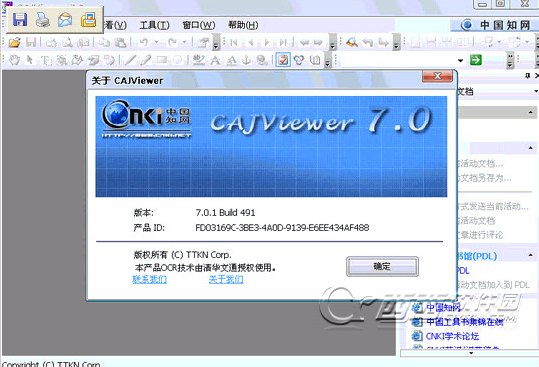
Task: Open the 中国工具书集锦在线 link
Action: (x=465, y=322)
